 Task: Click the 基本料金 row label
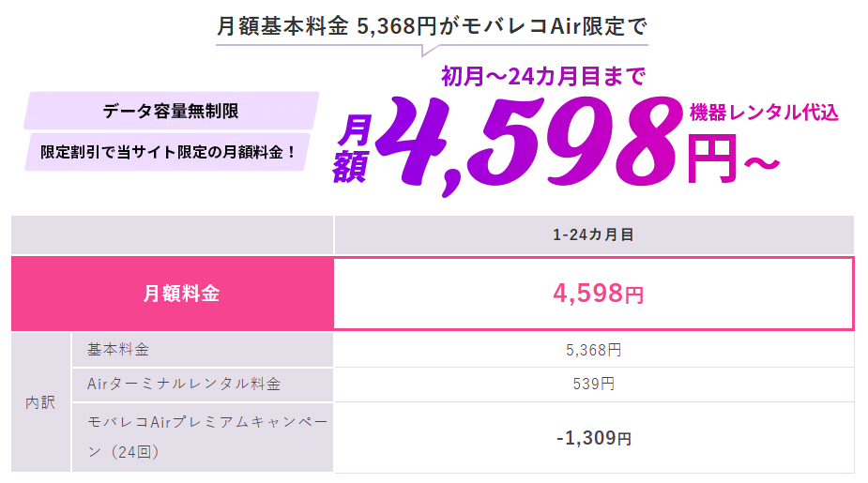202,350
